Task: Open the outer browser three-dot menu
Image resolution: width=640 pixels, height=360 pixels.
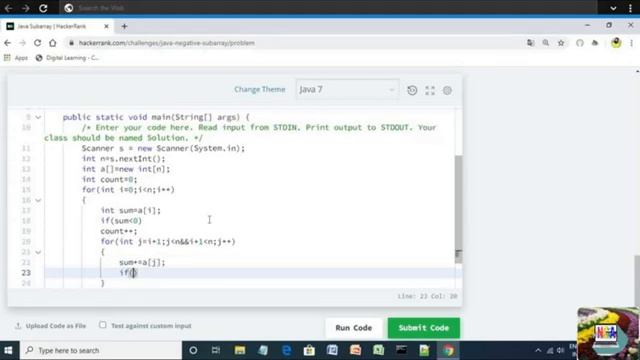Action: 630,8
